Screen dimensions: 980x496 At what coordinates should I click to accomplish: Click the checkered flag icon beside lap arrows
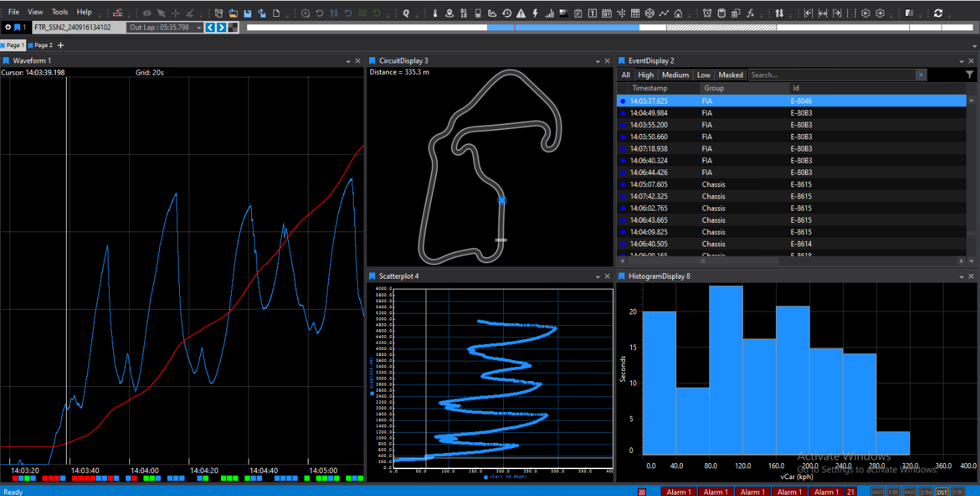coord(233,28)
